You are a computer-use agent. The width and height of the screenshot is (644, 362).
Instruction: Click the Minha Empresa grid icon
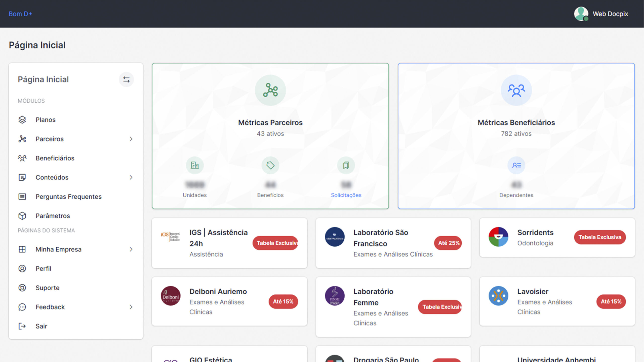[22, 249]
